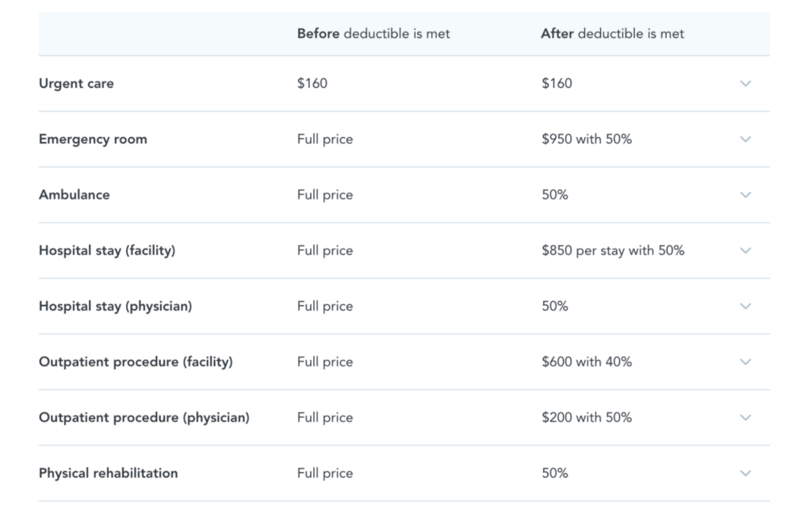812x512 pixels.
Task: Open Hospital stay (facility) details chevron
Action: [745, 250]
